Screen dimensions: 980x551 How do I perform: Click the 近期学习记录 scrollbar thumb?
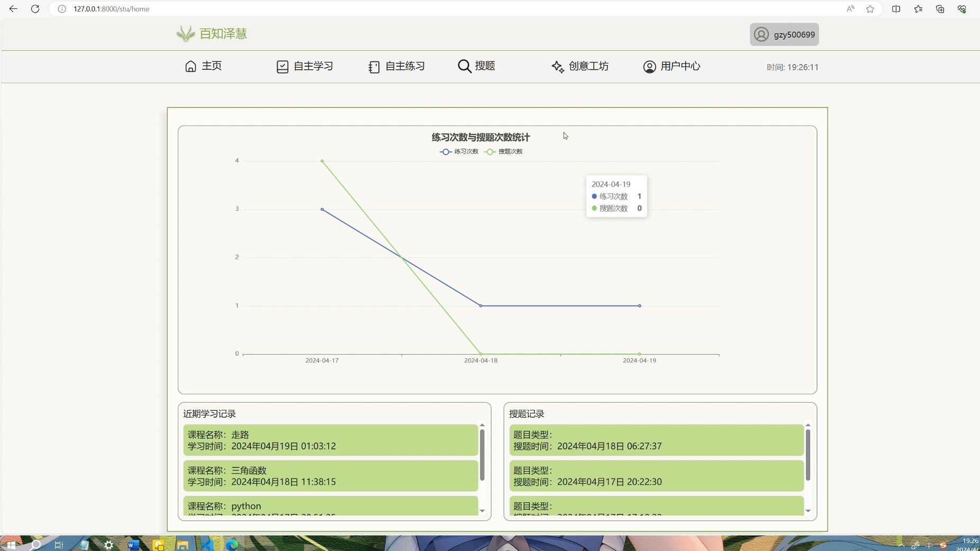click(x=482, y=455)
